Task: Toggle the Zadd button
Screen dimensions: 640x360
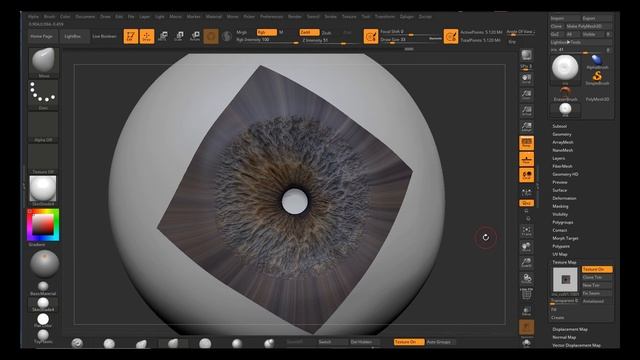Action: [309, 32]
